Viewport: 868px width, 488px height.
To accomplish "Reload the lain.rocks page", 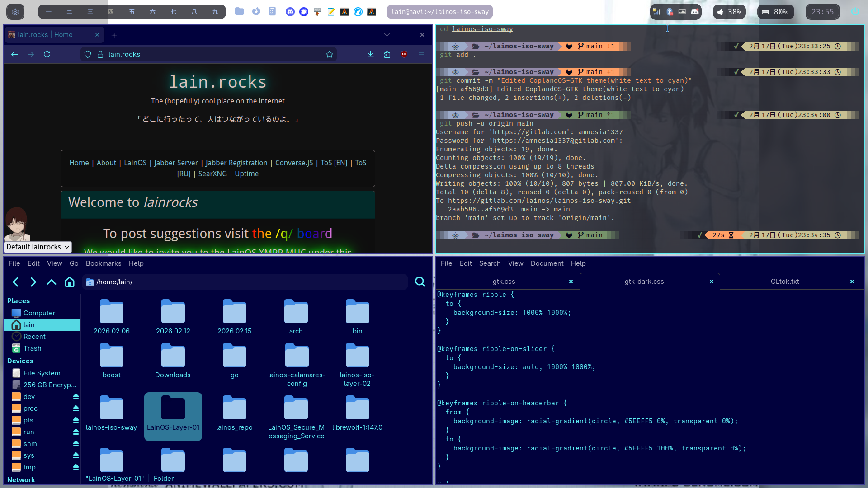I will click(47, 54).
